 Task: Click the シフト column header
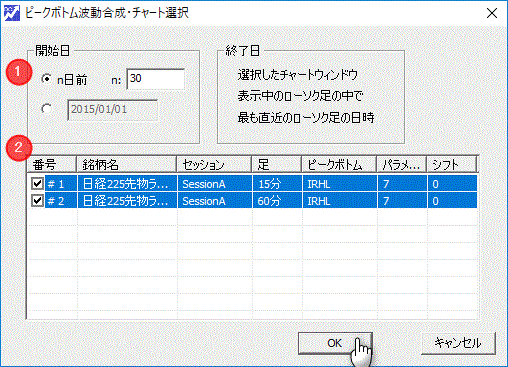[x=452, y=164]
